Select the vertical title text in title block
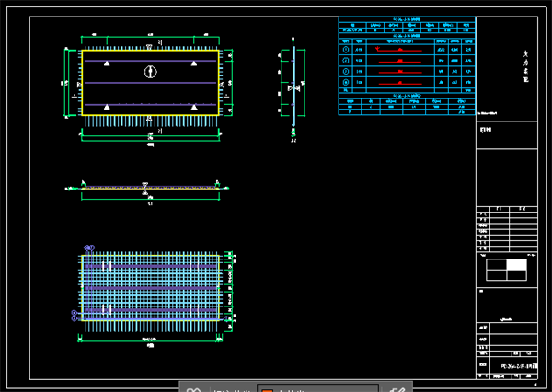 (526, 66)
